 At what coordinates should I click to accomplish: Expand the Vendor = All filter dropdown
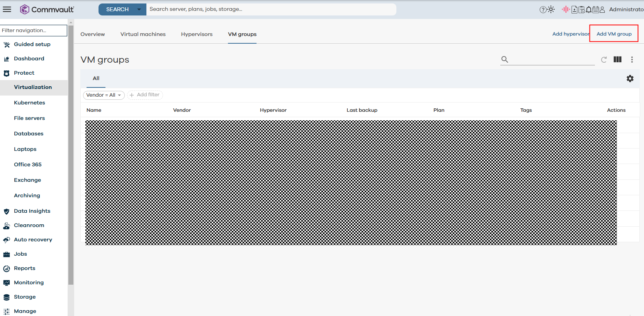[104, 95]
